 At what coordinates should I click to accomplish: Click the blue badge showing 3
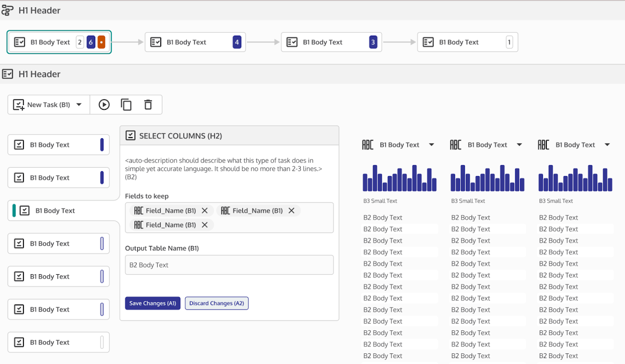(x=373, y=42)
